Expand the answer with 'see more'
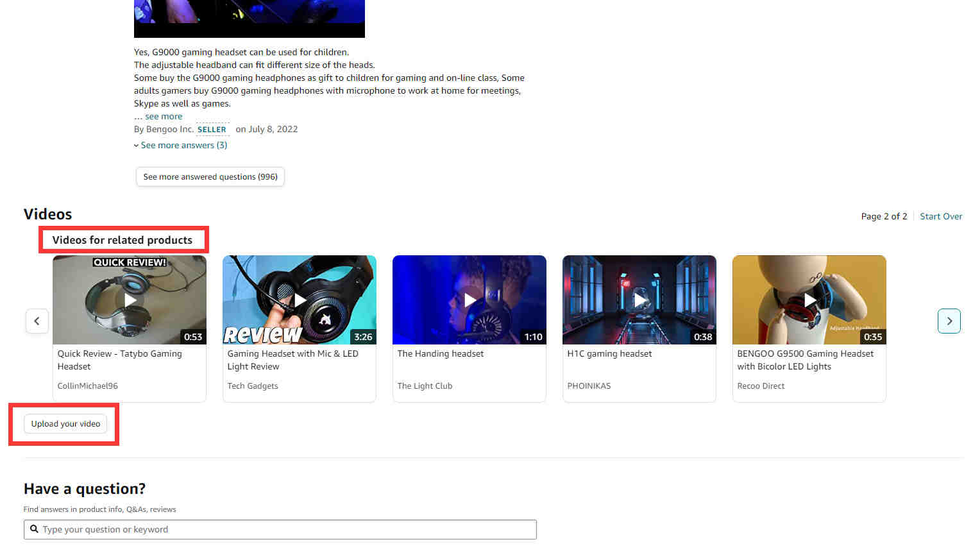Screen dimensions: 973x560 tap(164, 116)
